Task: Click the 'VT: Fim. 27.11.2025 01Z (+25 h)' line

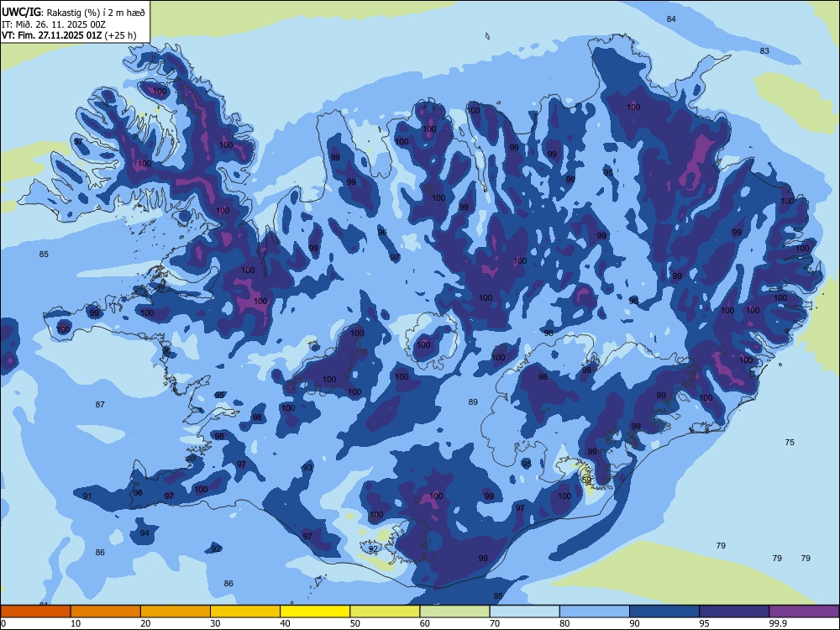Action: [69, 35]
